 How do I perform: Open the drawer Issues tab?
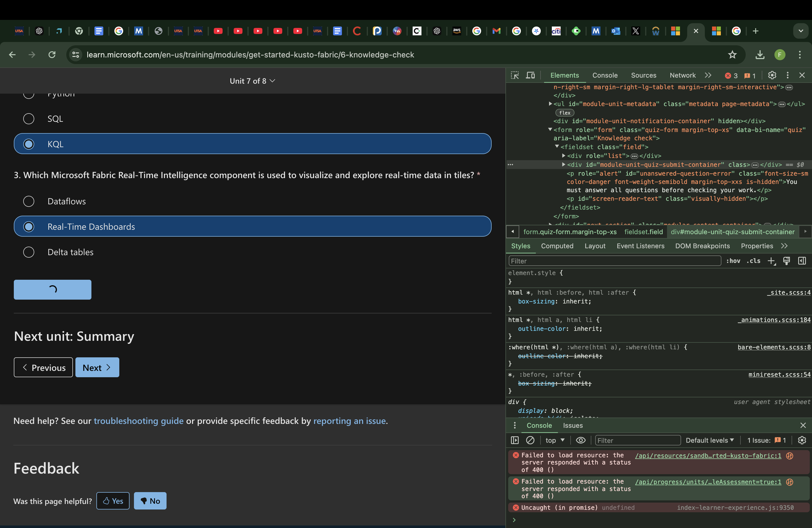click(573, 425)
